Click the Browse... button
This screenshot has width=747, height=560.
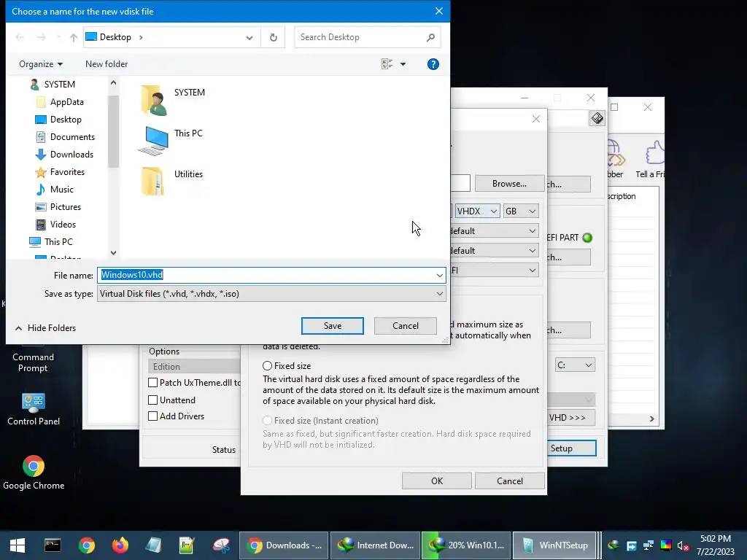click(509, 183)
